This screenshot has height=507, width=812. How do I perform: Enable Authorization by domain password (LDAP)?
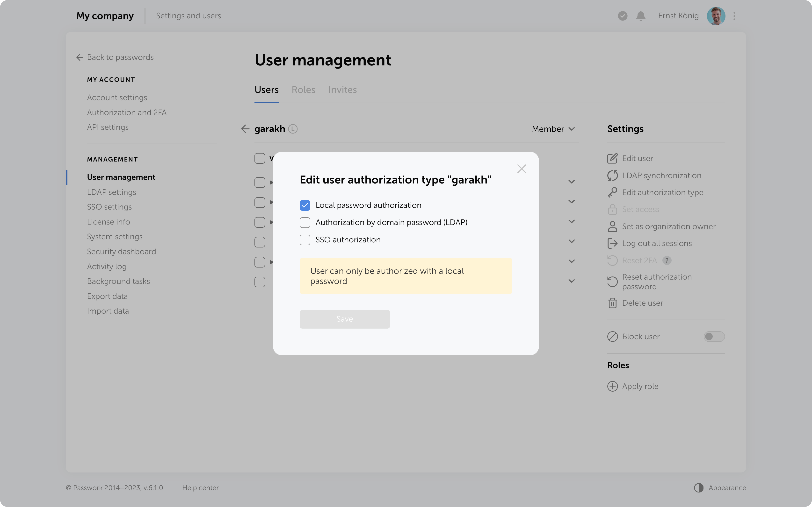(x=305, y=222)
